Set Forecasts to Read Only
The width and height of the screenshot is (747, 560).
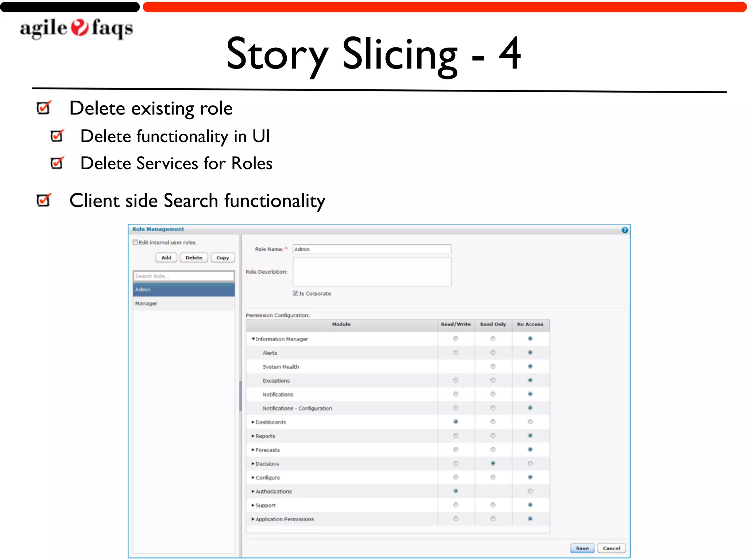(x=493, y=450)
